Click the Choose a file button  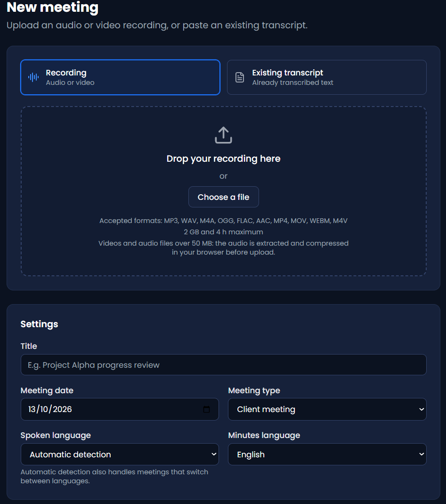224,197
